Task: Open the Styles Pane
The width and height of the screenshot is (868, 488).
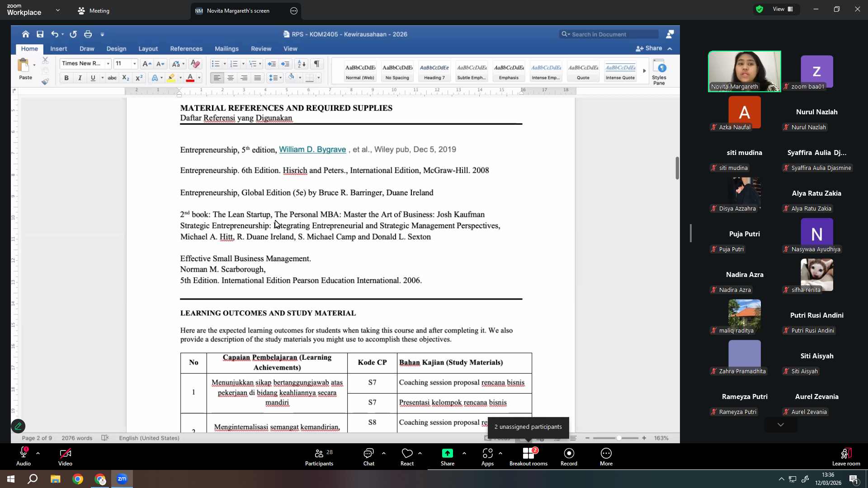Action: (x=659, y=72)
